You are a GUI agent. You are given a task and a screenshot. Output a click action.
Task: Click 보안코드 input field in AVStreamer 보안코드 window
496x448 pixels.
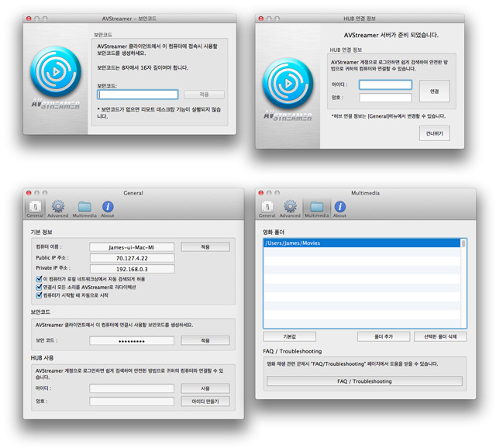click(138, 95)
